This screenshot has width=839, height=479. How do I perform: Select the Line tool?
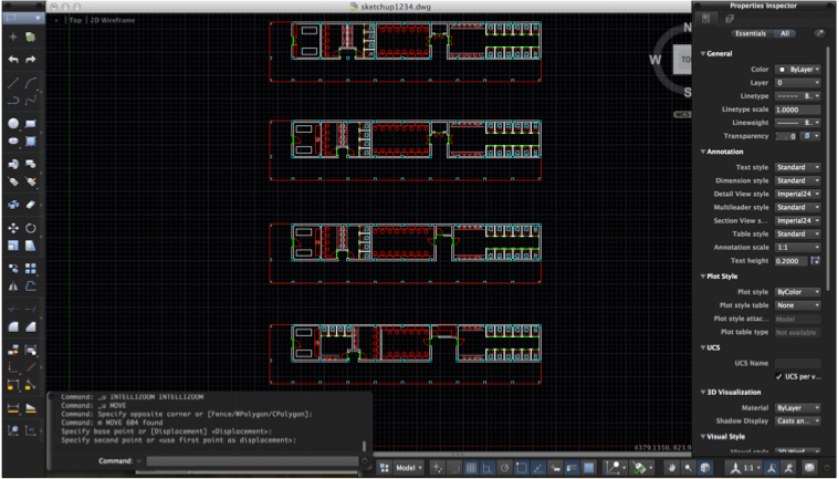(x=13, y=82)
